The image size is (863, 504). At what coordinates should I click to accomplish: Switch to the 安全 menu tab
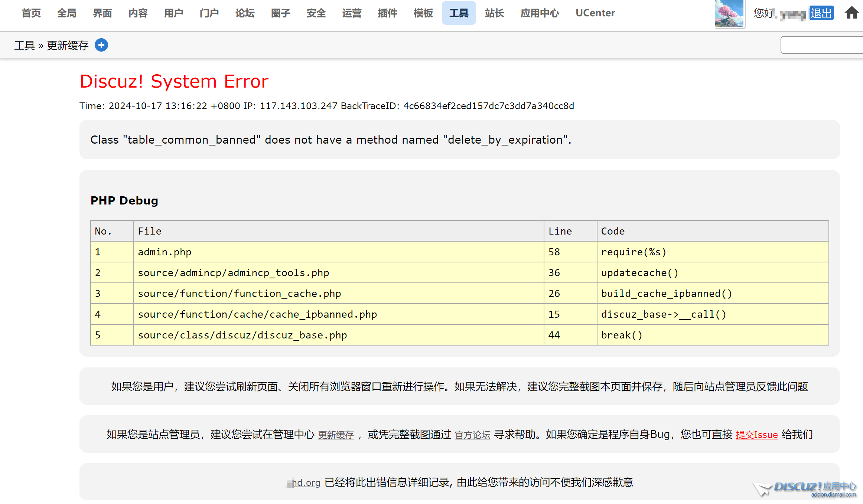pyautogui.click(x=316, y=13)
